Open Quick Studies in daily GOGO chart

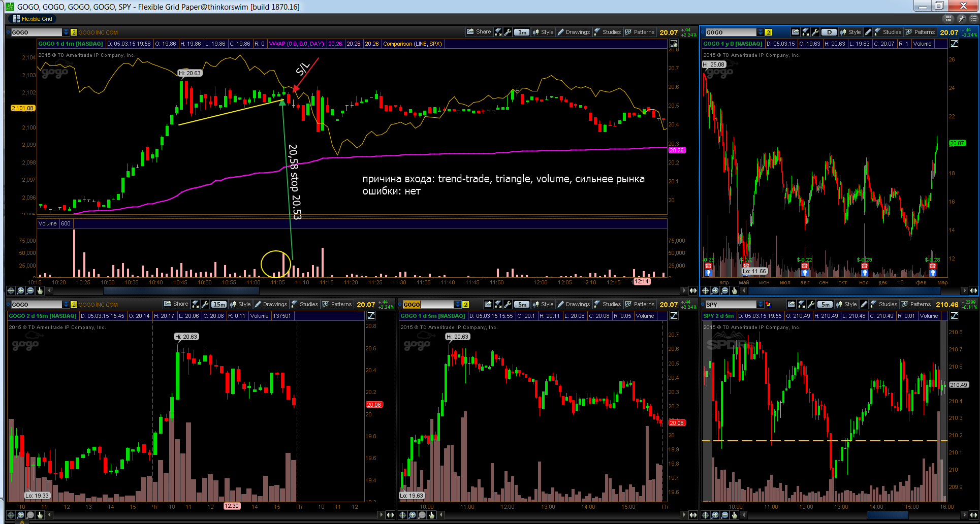(x=806, y=32)
